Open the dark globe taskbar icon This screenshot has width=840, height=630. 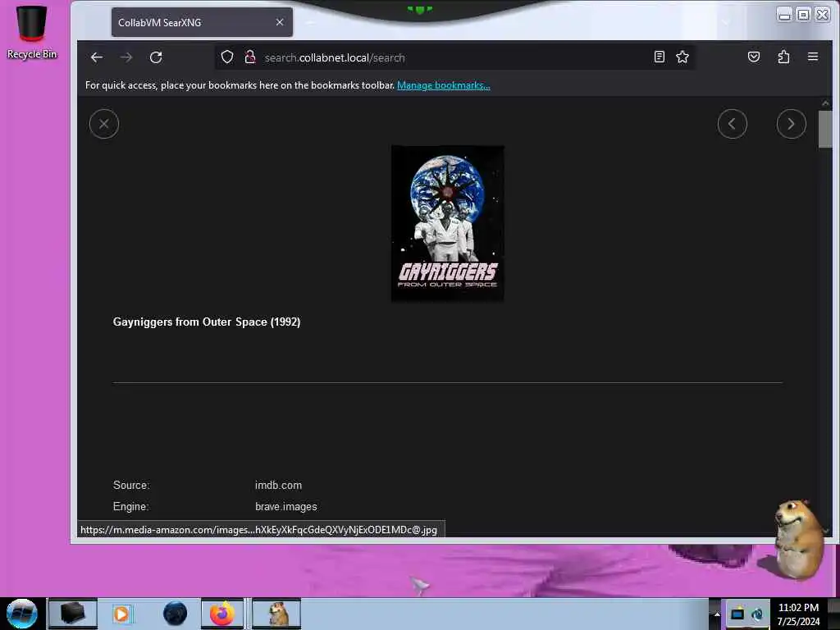tap(175, 614)
